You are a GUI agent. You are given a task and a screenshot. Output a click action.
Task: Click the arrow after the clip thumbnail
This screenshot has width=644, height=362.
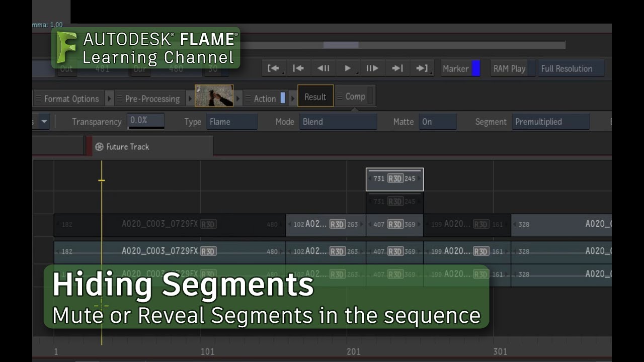point(238,99)
